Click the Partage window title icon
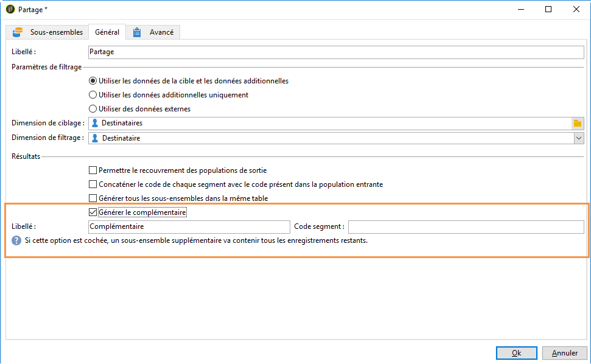This screenshot has height=364, width=591. [10, 9]
